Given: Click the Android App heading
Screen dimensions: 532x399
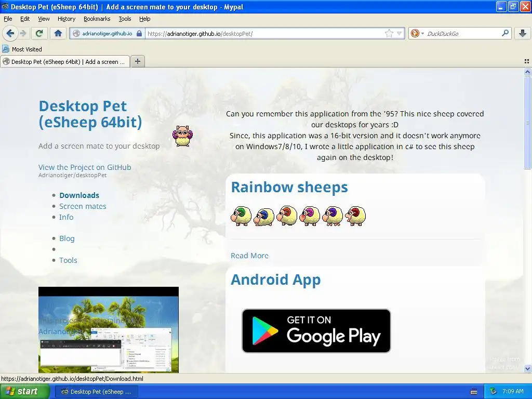Looking at the screenshot, I should point(275,280).
